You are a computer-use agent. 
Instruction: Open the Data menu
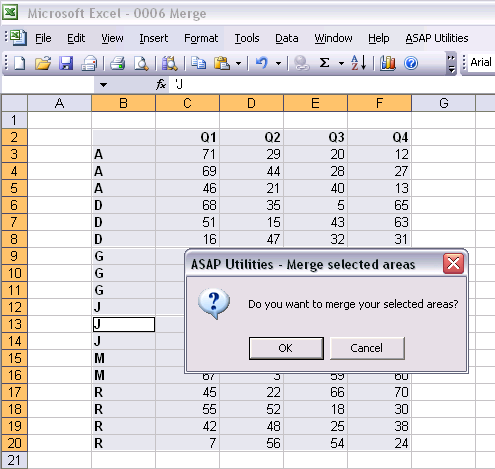pos(287,38)
